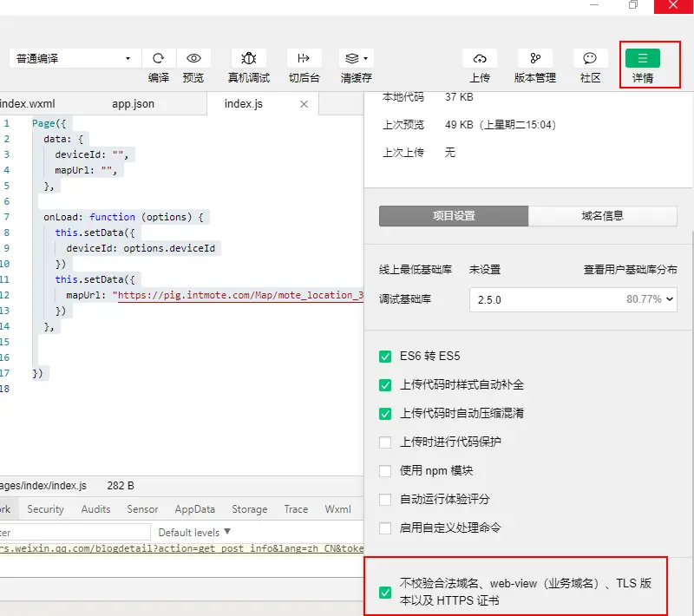Open the Security devtools tab

point(46,509)
